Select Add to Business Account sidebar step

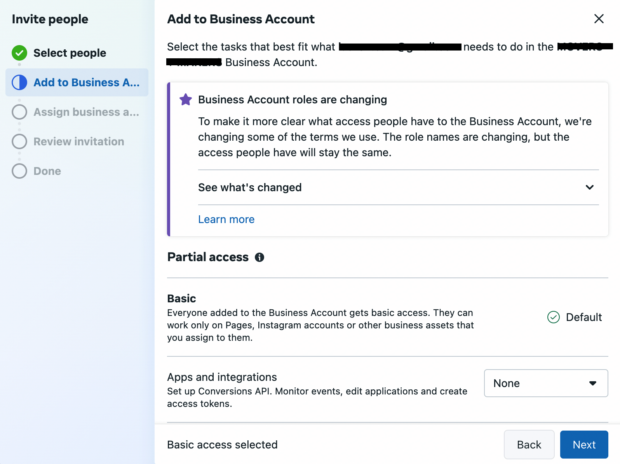[86, 83]
